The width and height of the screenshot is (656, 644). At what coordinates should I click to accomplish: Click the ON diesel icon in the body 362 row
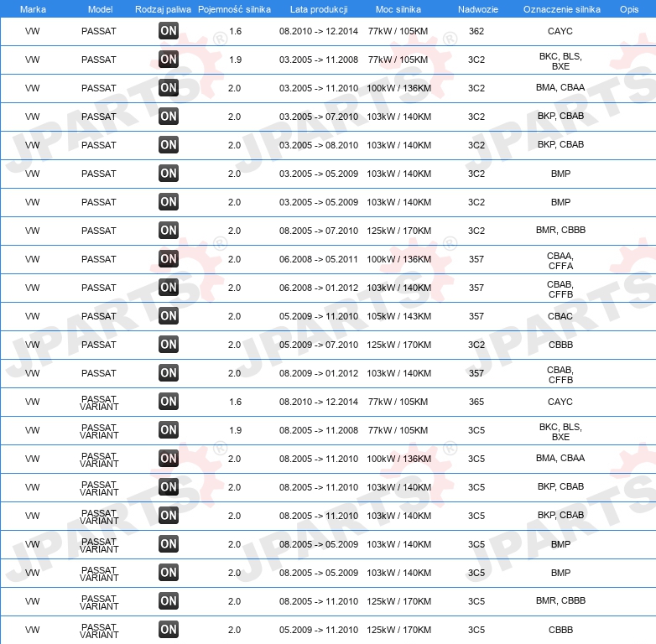169,31
